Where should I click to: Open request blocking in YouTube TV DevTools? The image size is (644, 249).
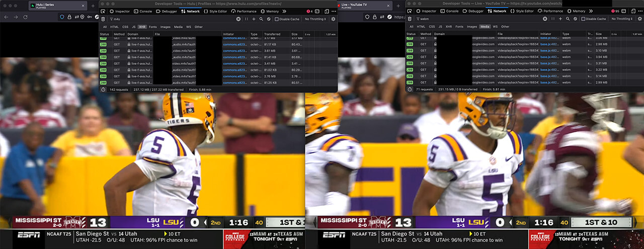pos(576,19)
